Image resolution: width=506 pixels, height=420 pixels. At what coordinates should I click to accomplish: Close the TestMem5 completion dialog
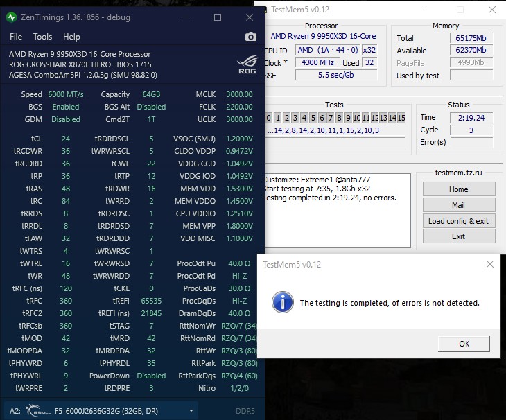(490, 264)
